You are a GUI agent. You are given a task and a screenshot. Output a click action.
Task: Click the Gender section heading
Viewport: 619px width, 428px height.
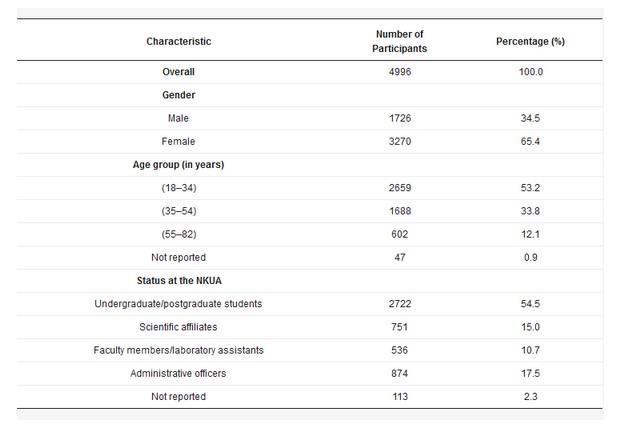point(179,95)
